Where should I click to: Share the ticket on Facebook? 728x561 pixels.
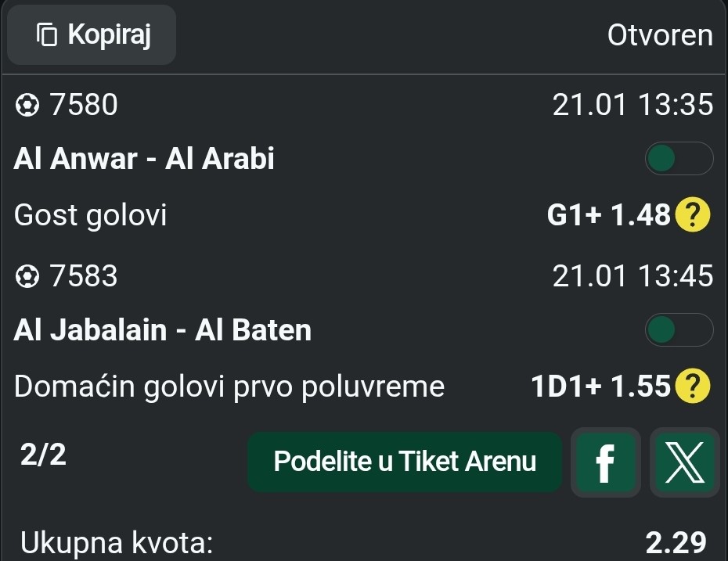pyautogui.click(x=605, y=462)
